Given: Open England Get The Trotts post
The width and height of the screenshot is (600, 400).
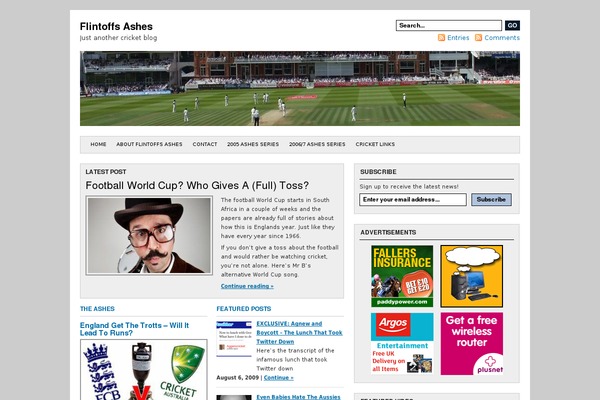Looking at the screenshot, I should click(134, 329).
